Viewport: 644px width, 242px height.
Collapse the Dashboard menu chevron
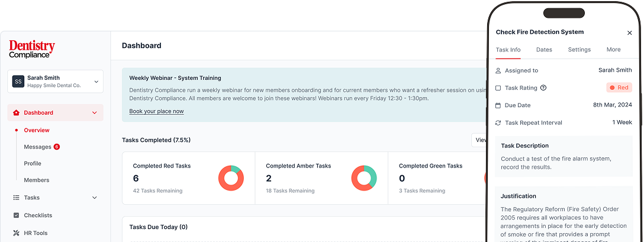point(95,112)
